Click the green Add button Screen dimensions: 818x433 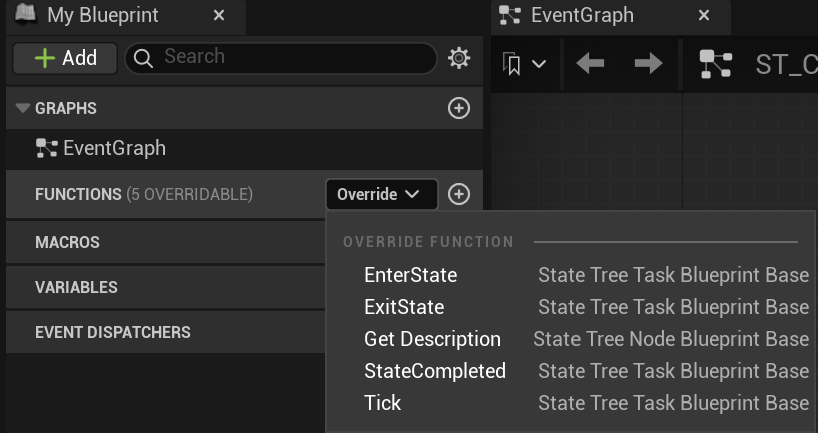click(65, 58)
